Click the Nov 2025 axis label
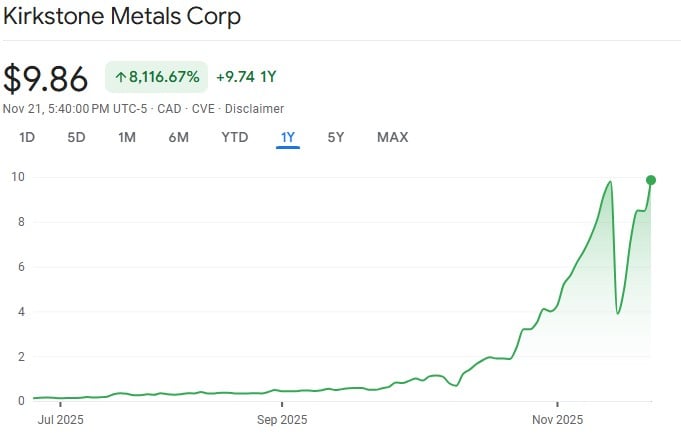 click(x=556, y=420)
